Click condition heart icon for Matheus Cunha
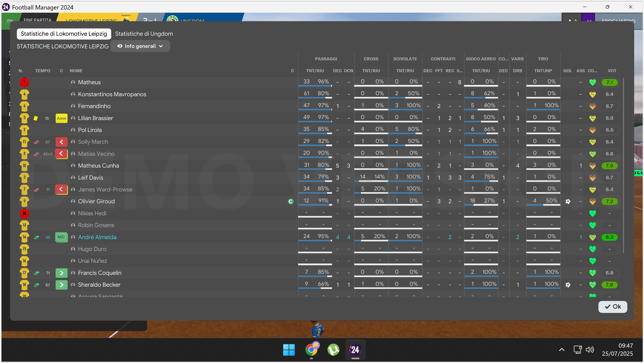644x363 pixels. (x=592, y=166)
